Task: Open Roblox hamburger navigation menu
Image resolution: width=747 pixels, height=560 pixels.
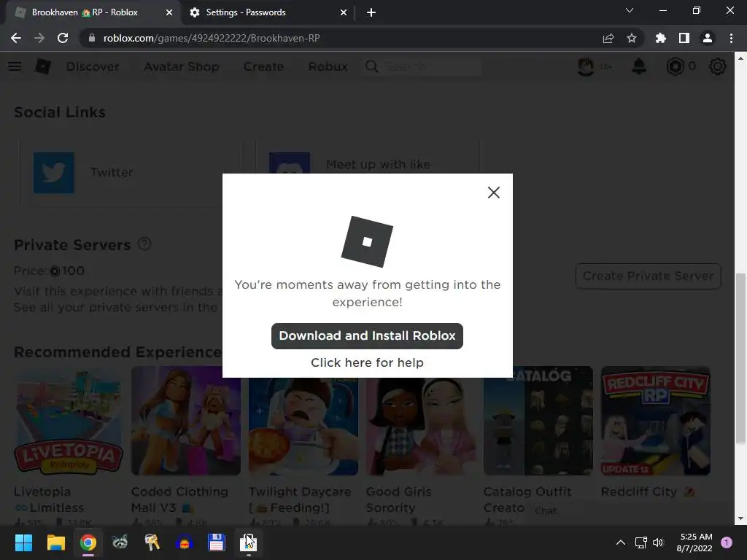Action: [15, 66]
